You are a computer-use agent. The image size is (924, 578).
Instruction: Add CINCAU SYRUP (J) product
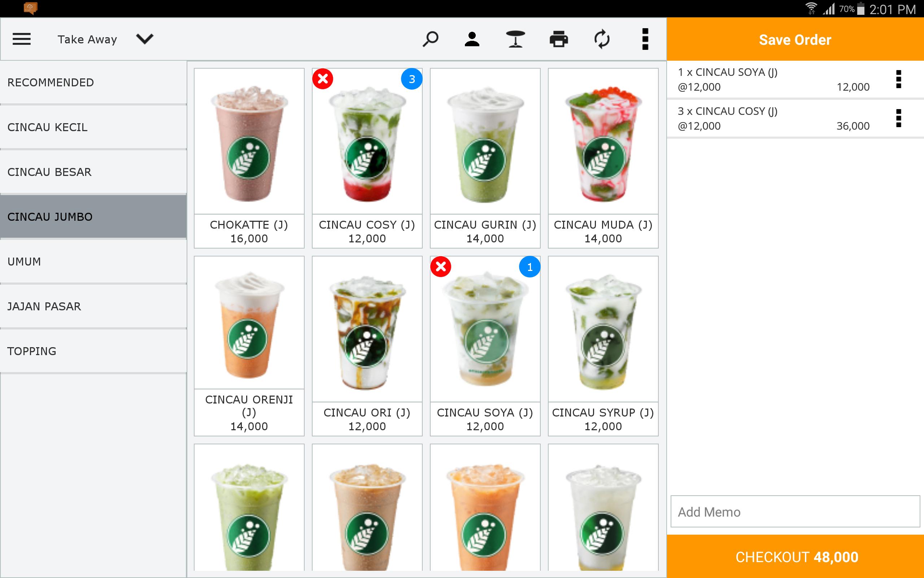(x=603, y=346)
